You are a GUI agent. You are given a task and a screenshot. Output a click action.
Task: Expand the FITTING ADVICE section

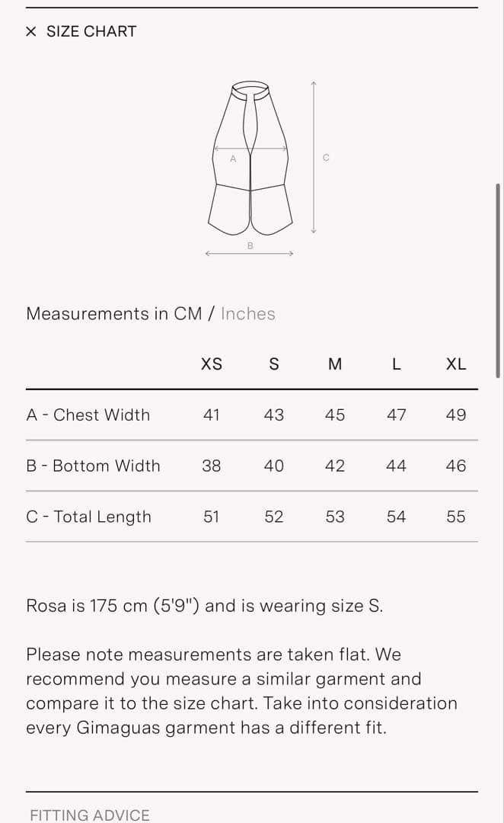[90, 815]
